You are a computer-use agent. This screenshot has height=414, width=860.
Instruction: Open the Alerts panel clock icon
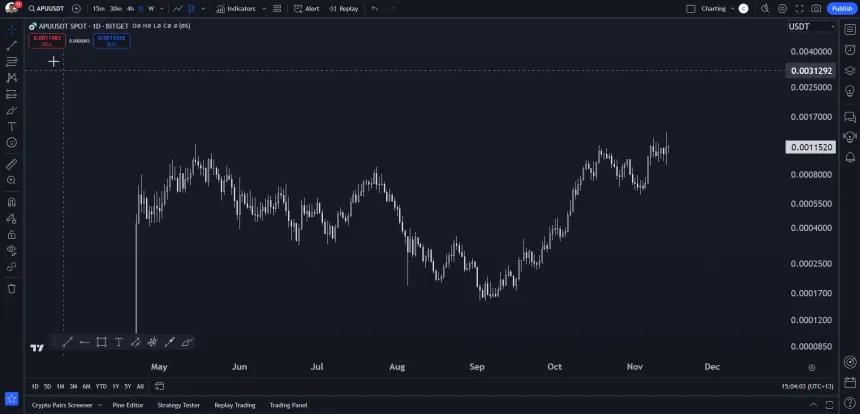pos(850,49)
